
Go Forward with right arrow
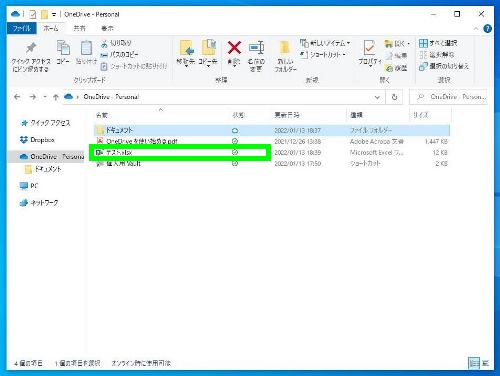[x=33, y=97]
